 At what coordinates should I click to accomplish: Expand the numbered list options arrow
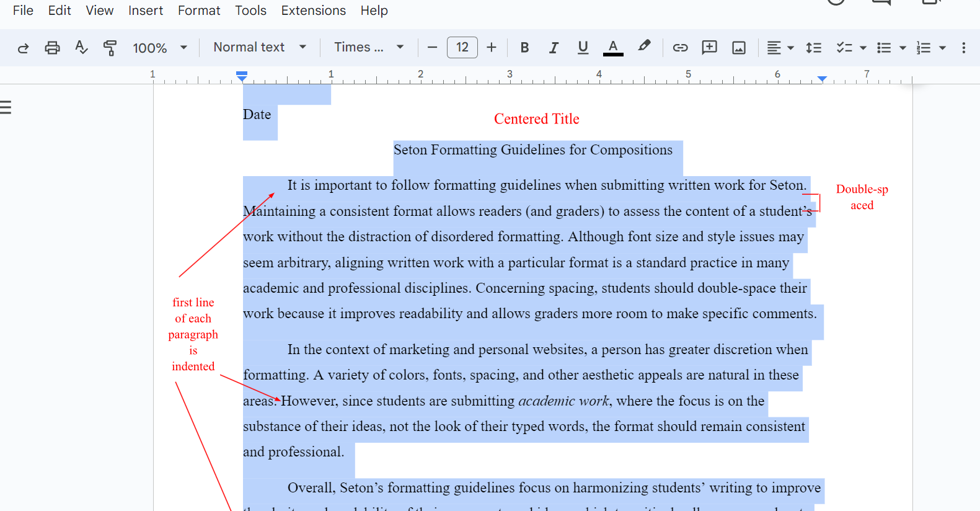[x=942, y=48]
